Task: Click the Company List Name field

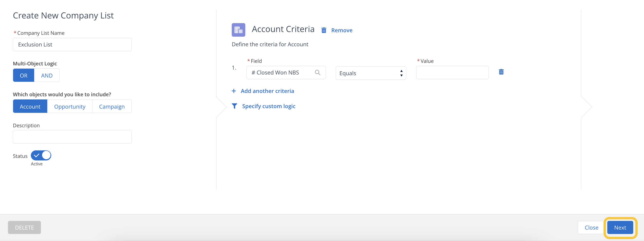Action: point(72,44)
